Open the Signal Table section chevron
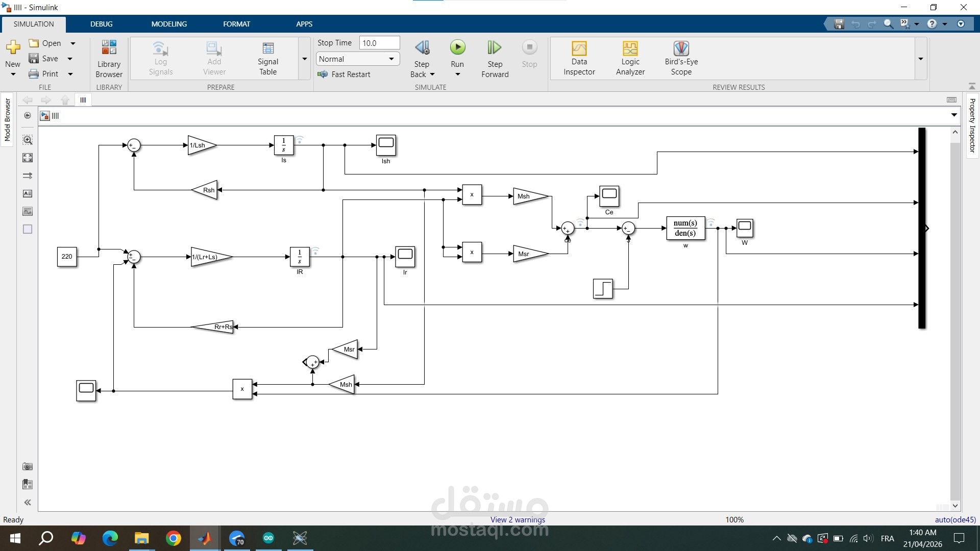Screen dimensions: 980x551 point(305,59)
